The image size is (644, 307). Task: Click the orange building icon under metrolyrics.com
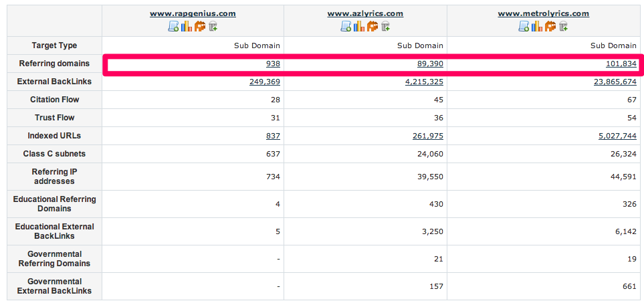pyautogui.click(x=550, y=26)
